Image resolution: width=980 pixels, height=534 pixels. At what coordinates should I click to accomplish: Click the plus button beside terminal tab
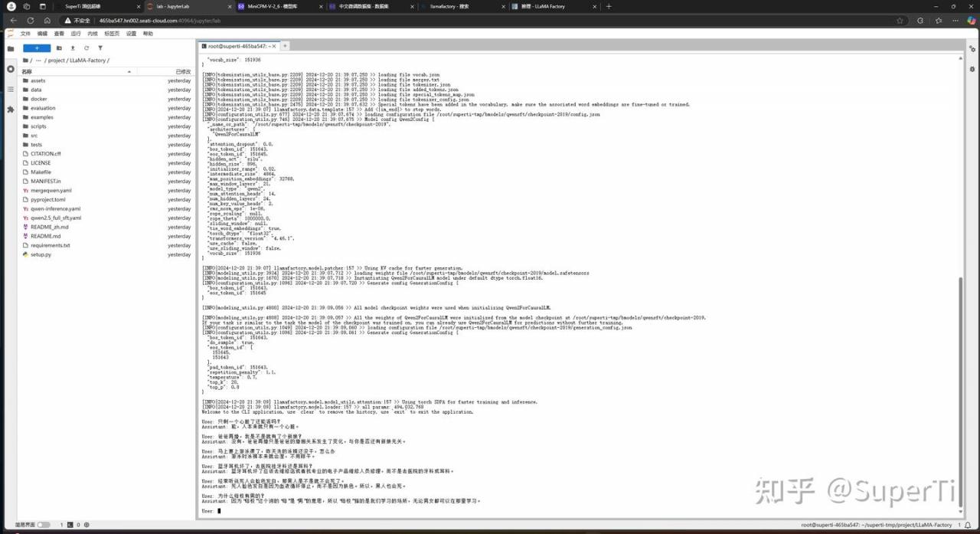285,46
